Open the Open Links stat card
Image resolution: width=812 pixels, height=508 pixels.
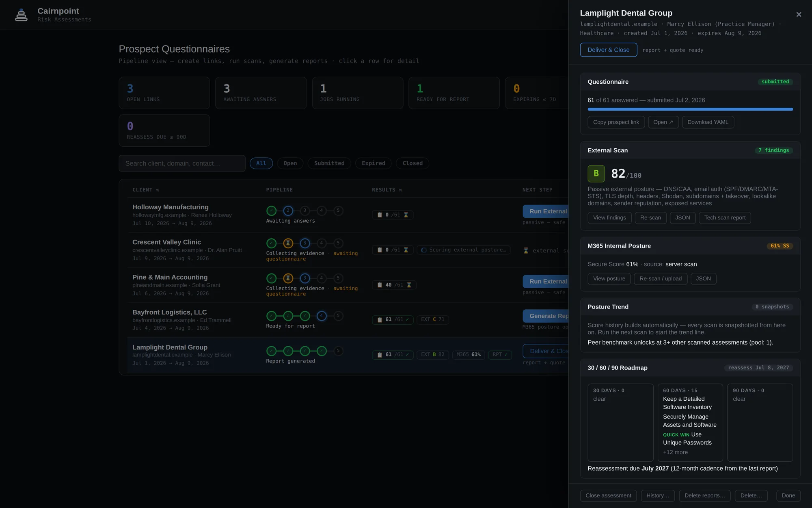pos(164,93)
